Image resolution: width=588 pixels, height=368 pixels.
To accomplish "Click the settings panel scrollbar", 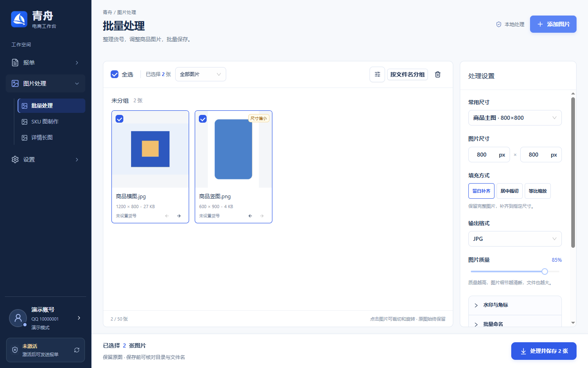I will 573,173.
